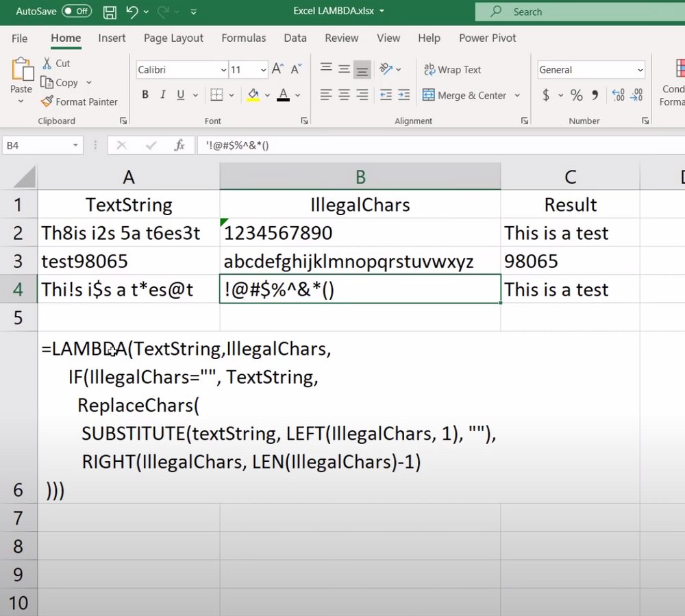
Task: Decrease font size with small A icon
Action: (296, 69)
